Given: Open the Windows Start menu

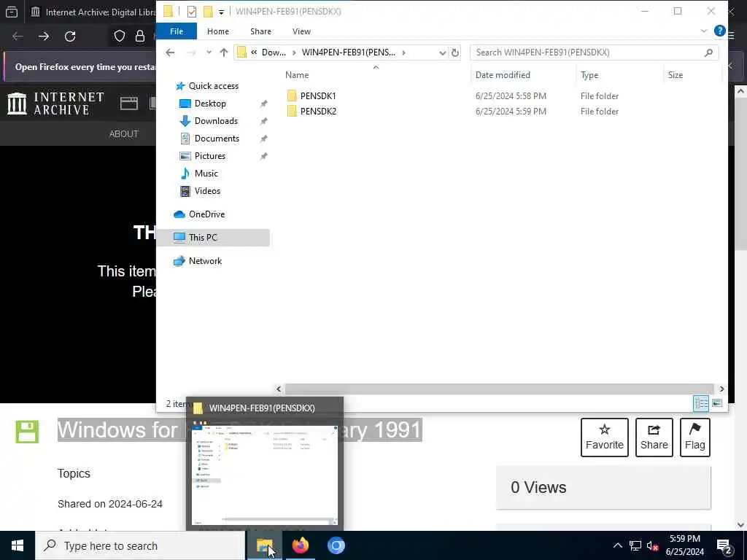Looking at the screenshot, I should (18, 545).
